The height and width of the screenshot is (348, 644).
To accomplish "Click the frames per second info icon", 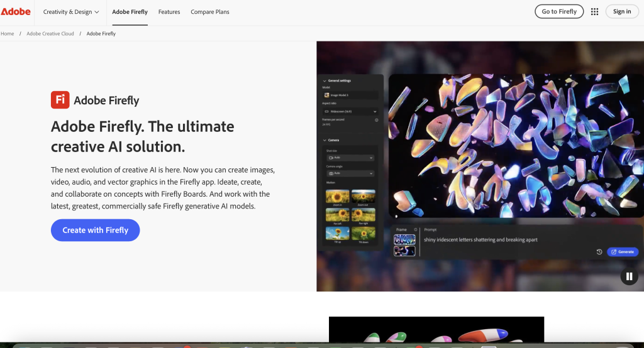I will (x=377, y=120).
